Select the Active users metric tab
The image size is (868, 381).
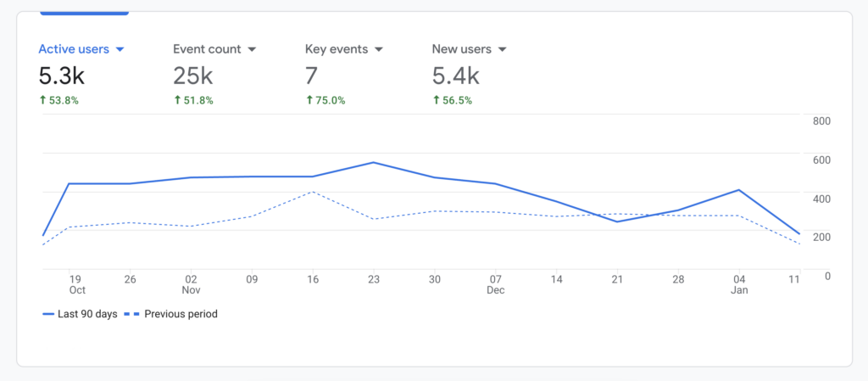(74, 49)
